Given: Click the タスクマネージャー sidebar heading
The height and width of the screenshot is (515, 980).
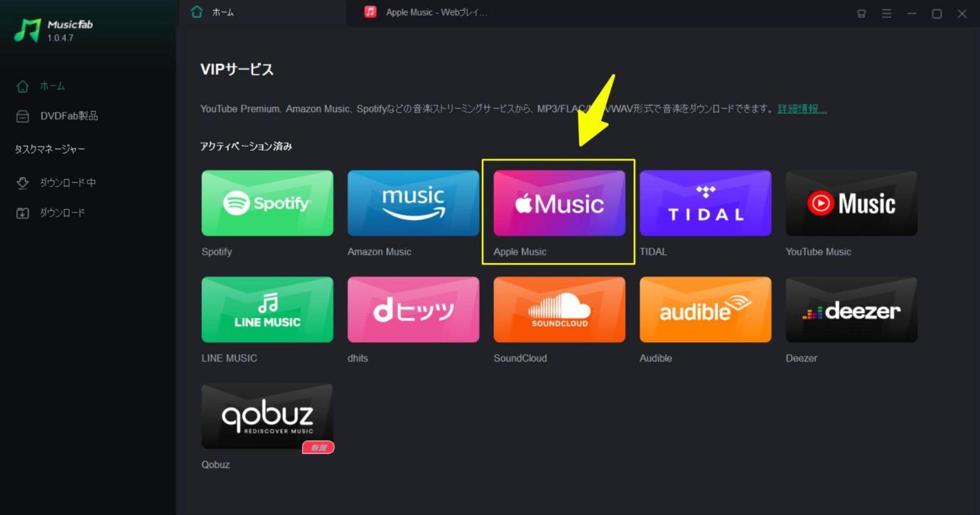Looking at the screenshot, I should click(x=50, y=149).
